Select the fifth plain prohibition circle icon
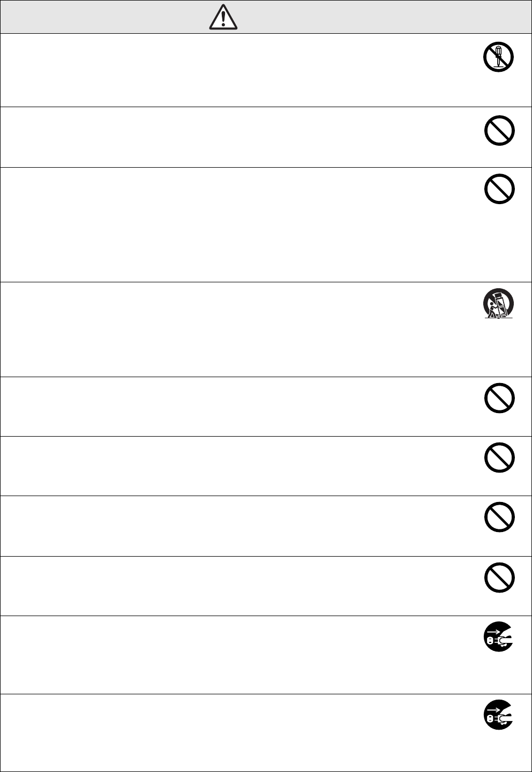The height and width of the screenshot is (772, 532). (499, 518)
